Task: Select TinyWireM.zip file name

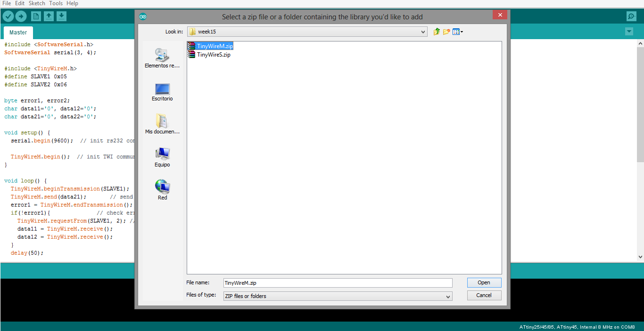Action: (215, 46)
